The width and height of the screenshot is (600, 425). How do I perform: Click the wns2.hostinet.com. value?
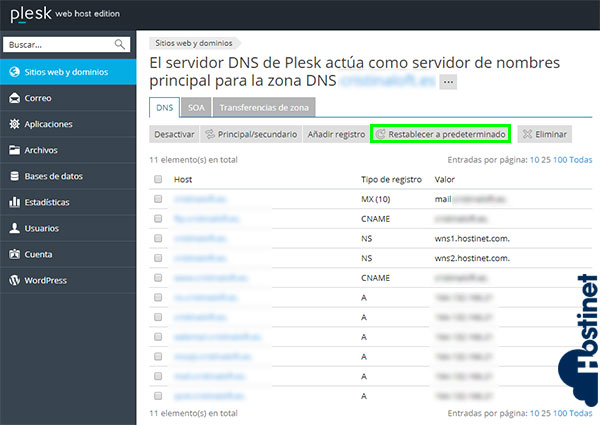472,258
